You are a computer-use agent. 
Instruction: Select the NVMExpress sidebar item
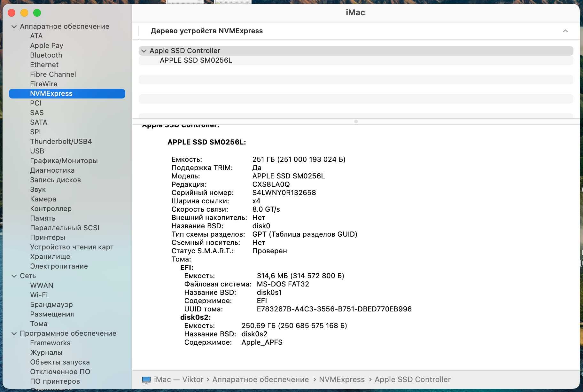(x=67, y=94)
